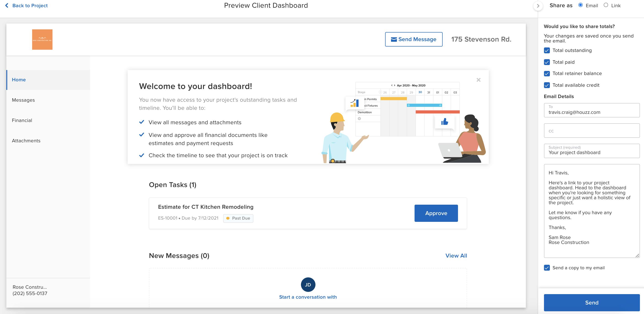Approve the CT Kitchen Remodeling estimate

pyautogui.click(x=436, y=213)
